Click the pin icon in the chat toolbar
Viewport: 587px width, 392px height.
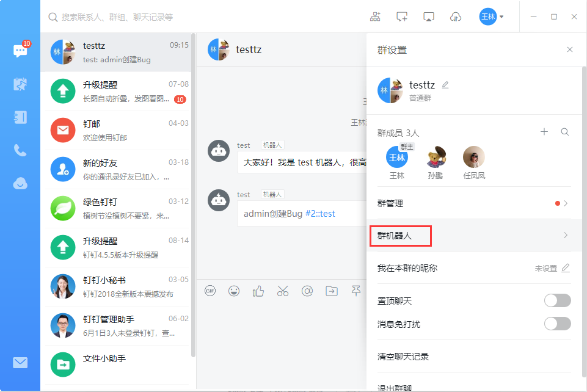point(356,291)
